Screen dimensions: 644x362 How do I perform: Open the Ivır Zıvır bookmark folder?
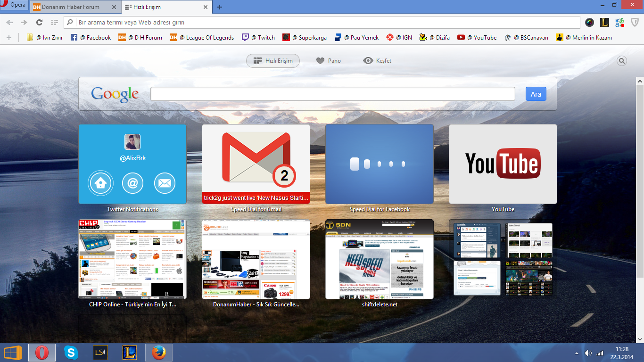click(45, 37)
